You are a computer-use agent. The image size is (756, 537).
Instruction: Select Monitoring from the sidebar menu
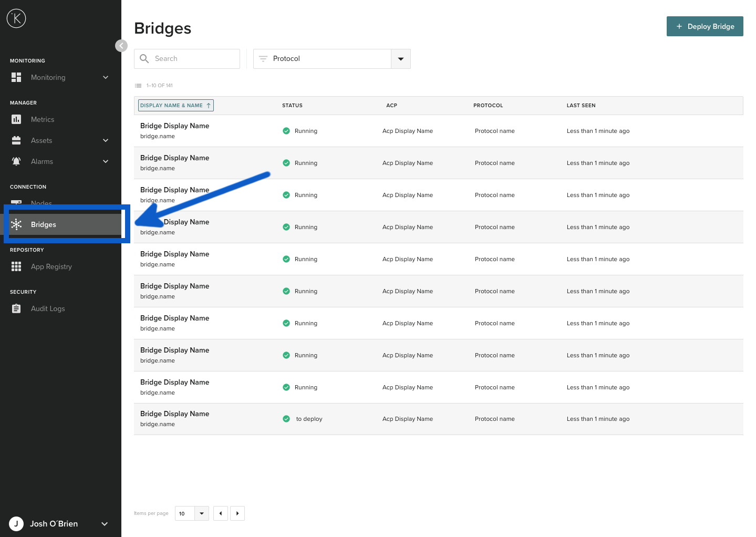coord(48,77)
